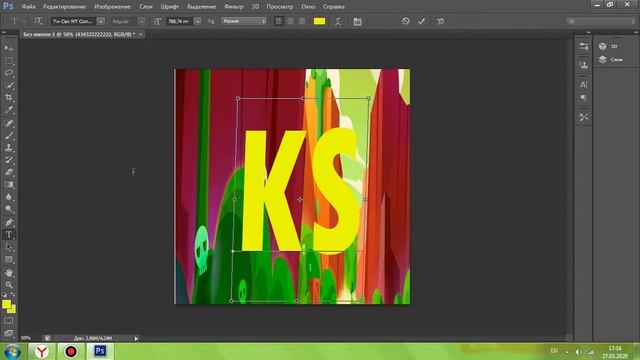The width and height of the screenshot is (640, 360).
Task: Select the Lasso tool
Action: [9, 73]
